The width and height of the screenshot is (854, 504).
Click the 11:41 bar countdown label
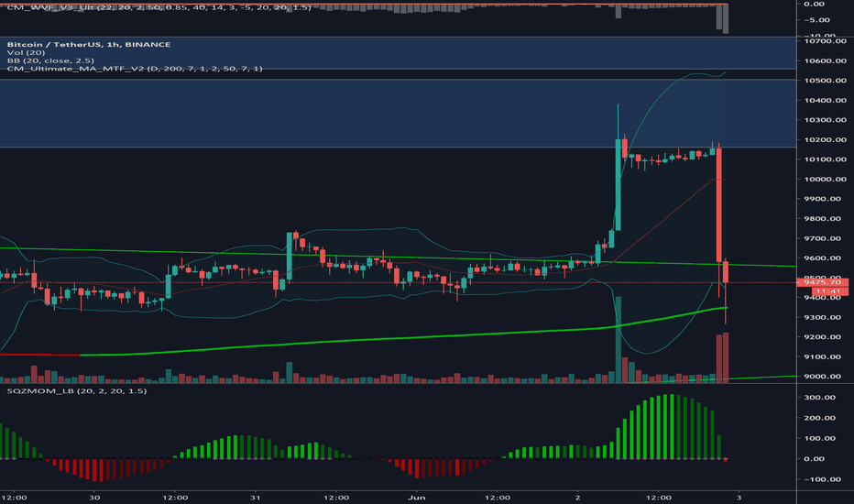coord(829,291)
